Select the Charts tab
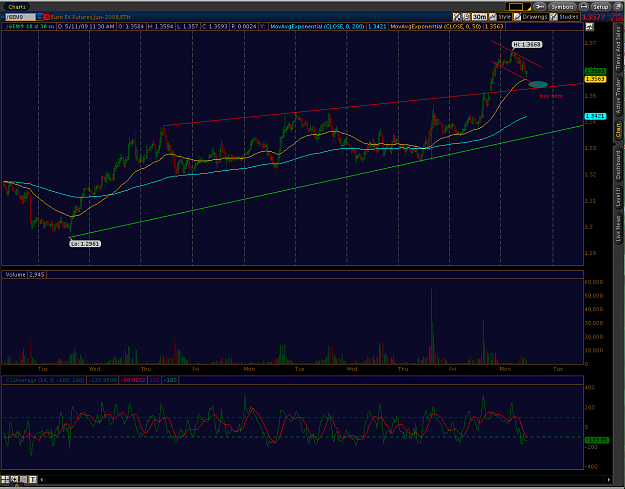The width and height of the screenshot is (625, 489). (17, 7)
